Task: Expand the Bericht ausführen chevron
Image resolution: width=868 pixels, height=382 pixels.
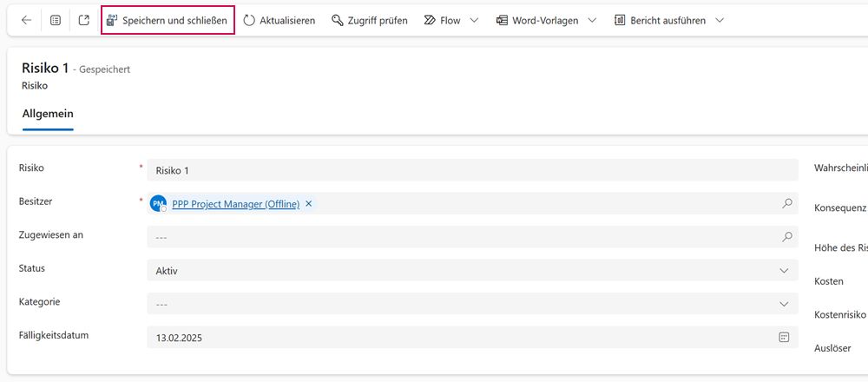Action: click(719, 20)
